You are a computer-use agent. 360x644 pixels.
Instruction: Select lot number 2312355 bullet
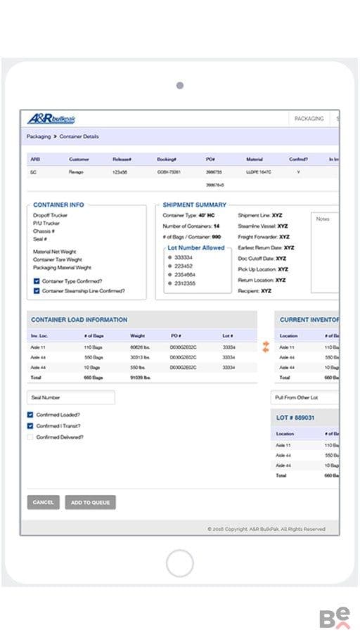click(169, 283)
